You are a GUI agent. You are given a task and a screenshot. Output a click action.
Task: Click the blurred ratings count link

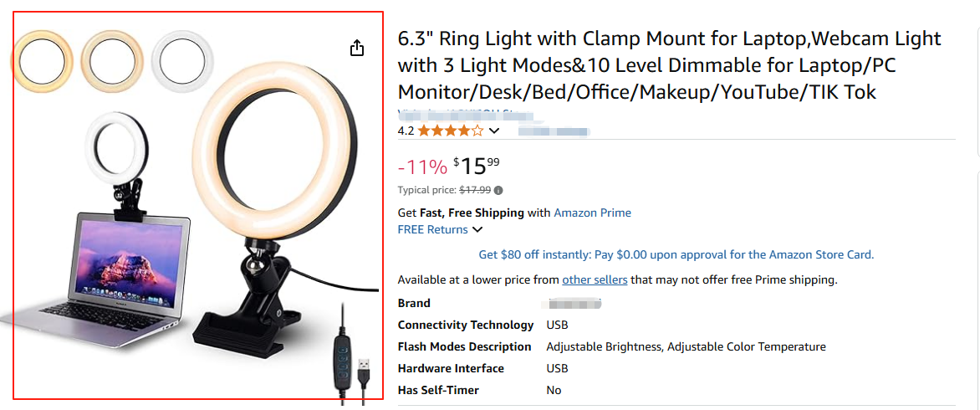coord(554,131)
